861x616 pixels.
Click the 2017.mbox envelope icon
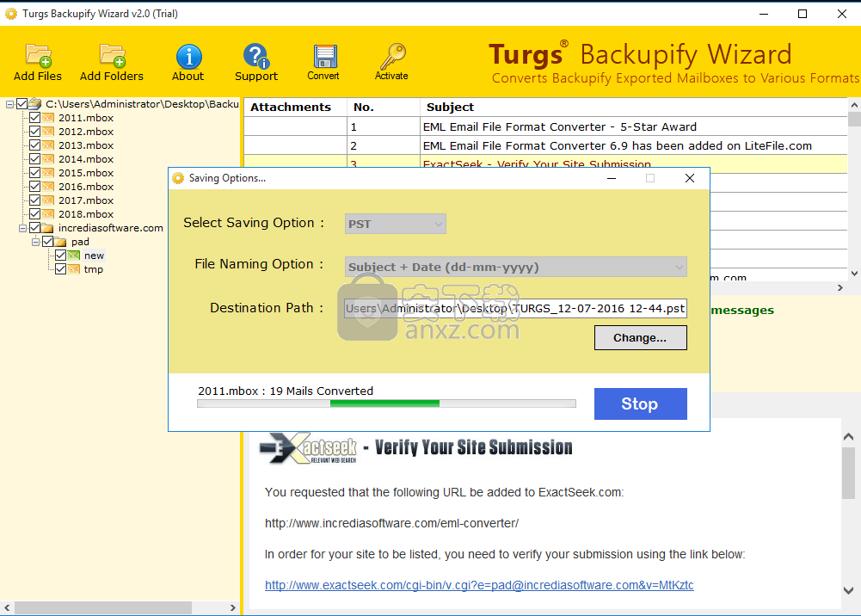(48, 200)
